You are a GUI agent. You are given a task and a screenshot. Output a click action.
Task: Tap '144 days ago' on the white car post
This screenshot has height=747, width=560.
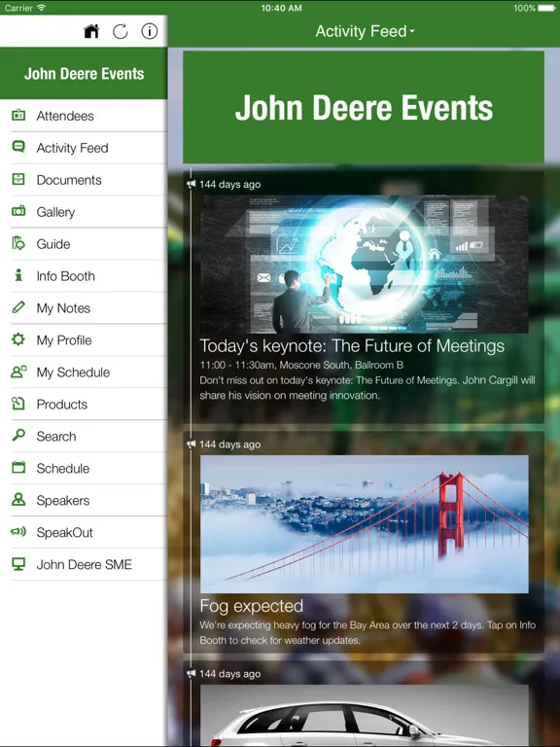[229, 674]
